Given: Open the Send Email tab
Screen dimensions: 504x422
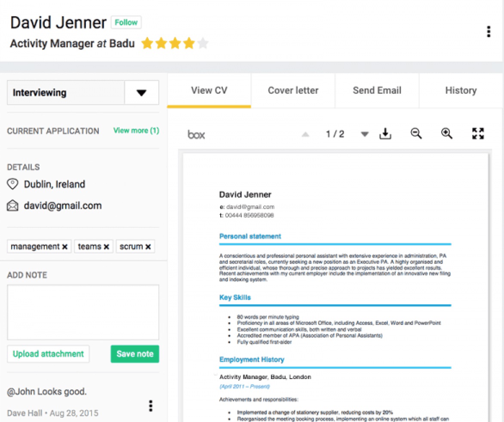Looking at the screenshot, I should (x=377, y=91).
